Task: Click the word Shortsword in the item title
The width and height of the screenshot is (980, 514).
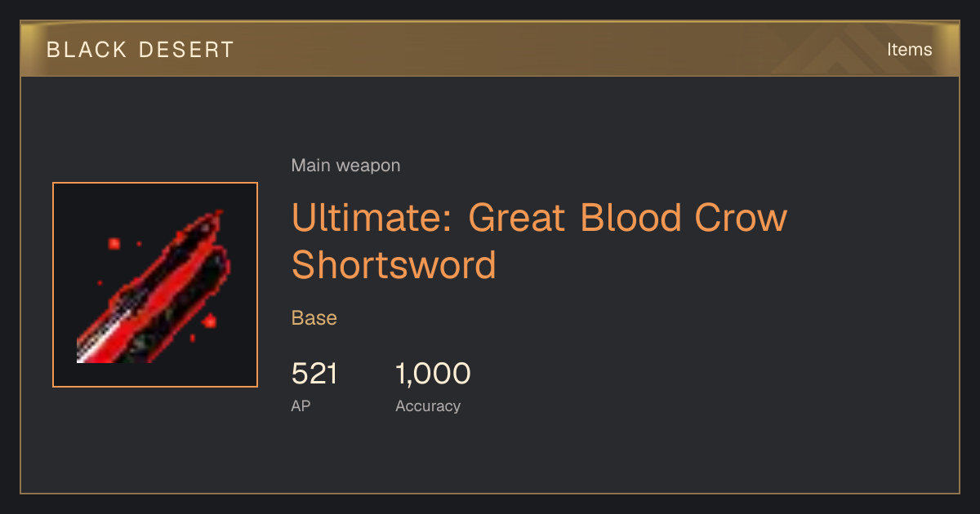Action: pyautogui.click(x=394, y=265)
